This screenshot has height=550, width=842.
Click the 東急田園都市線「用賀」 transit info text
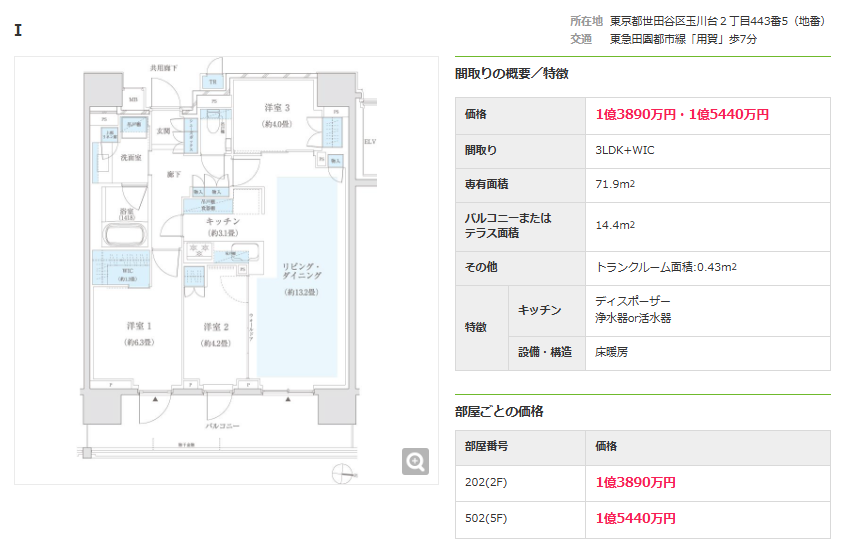[x=664, y=39]
